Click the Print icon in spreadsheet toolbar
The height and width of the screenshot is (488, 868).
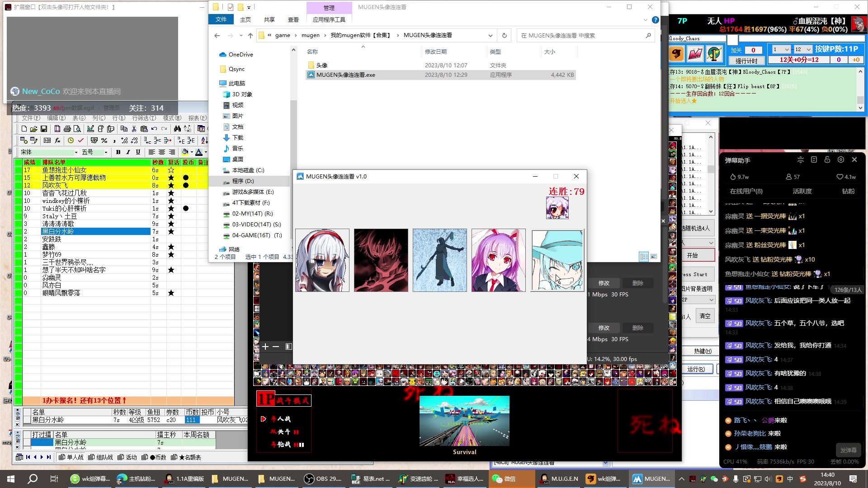pos(67,129)
